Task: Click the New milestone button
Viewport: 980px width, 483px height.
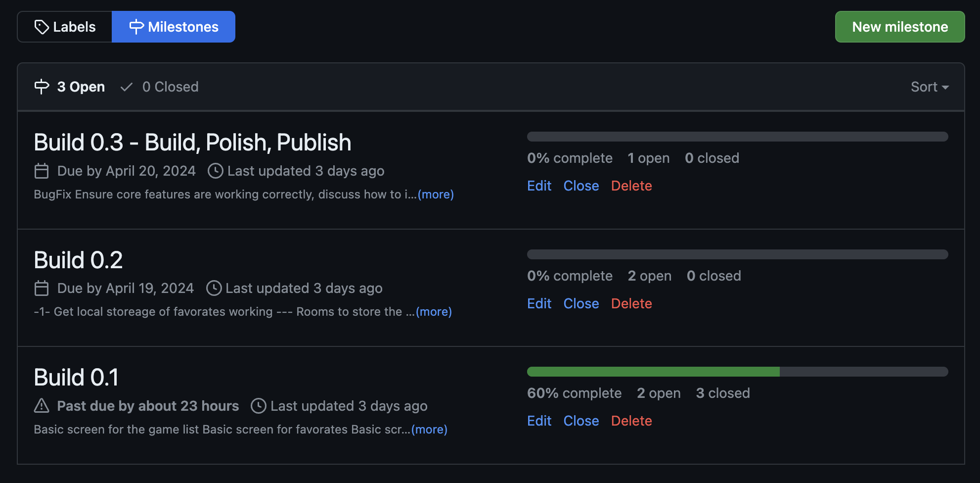Action: [x=900, y=27]
